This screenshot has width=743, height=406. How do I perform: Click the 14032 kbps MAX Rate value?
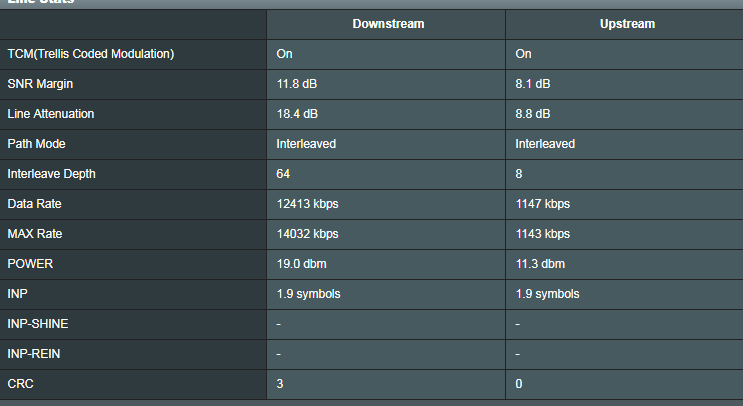coord(307,234)
